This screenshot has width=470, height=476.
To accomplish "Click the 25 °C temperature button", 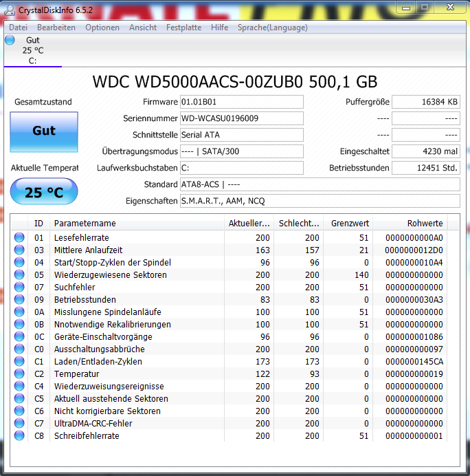I will pyautogui.click(x=44, y=191).
